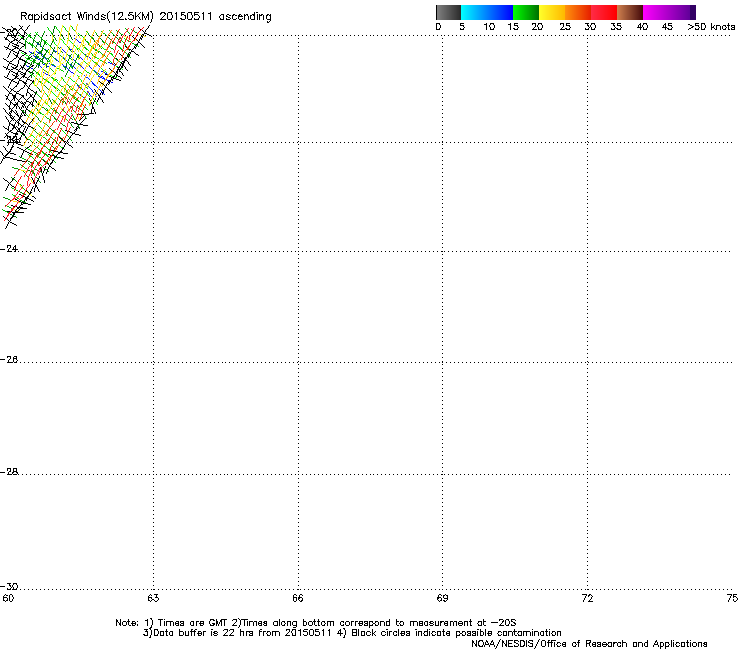
Task: Select the green 15-20 knots legend swatch
Action: click(526, 12)
